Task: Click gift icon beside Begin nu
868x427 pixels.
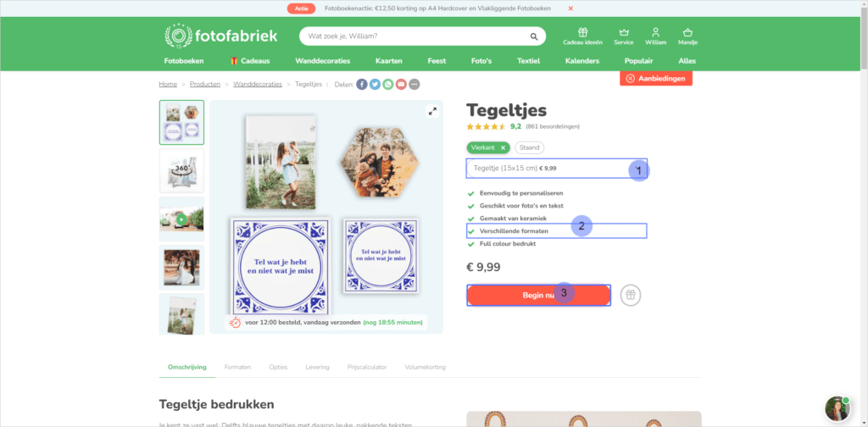Action: [x=631, y=296]
